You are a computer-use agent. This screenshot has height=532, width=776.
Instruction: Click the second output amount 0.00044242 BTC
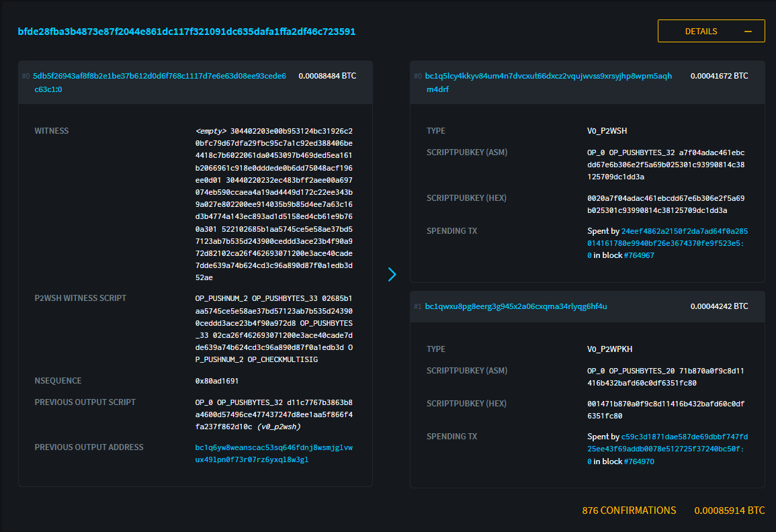(719, 306)
